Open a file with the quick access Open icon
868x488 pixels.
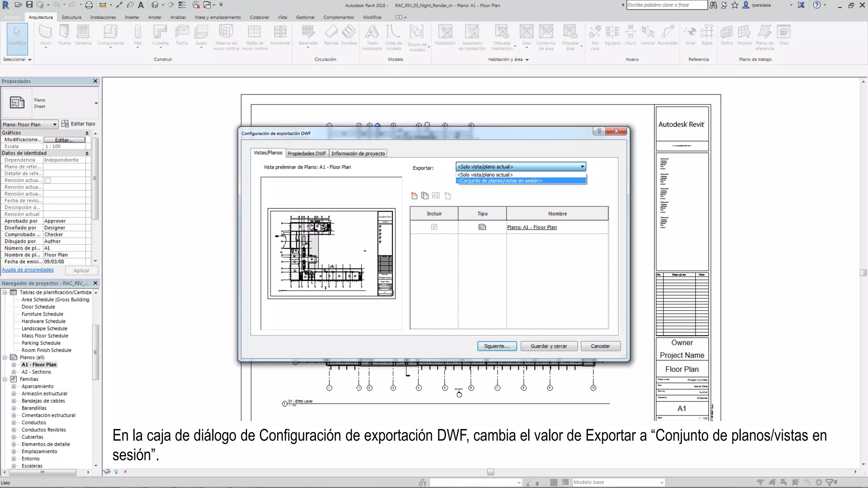pyautogui.click(x=18, y=5)
